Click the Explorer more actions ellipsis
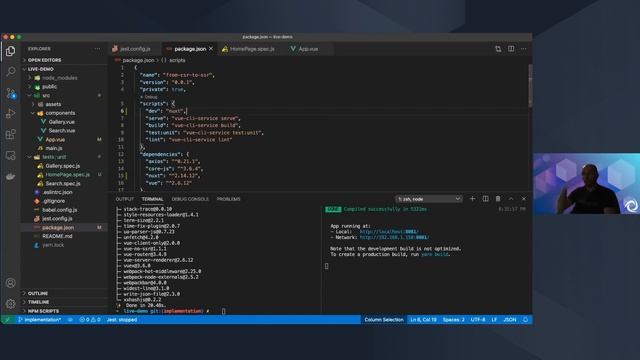Screen dimensions: 640x360 click(x=97, y=49)
